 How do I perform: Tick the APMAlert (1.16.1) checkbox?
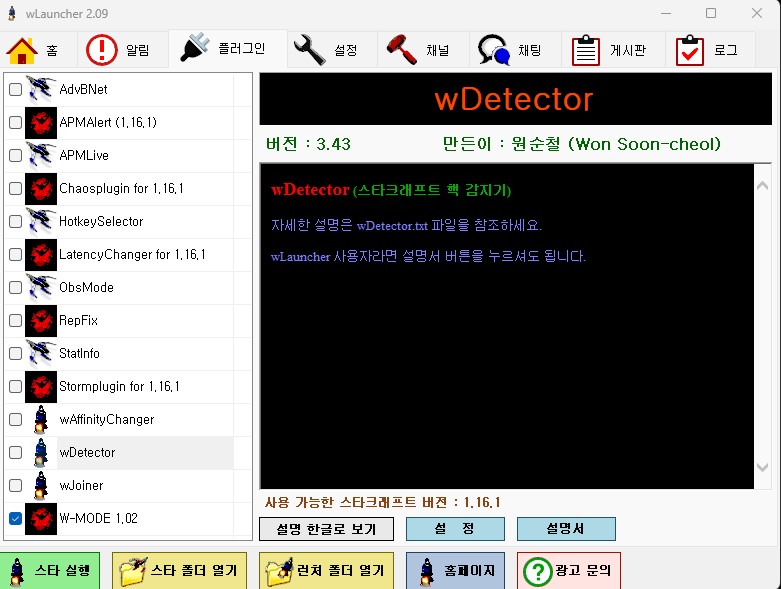point(15,122)
